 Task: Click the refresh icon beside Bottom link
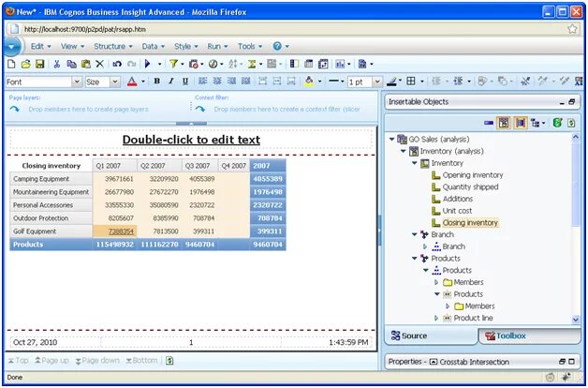169,361
